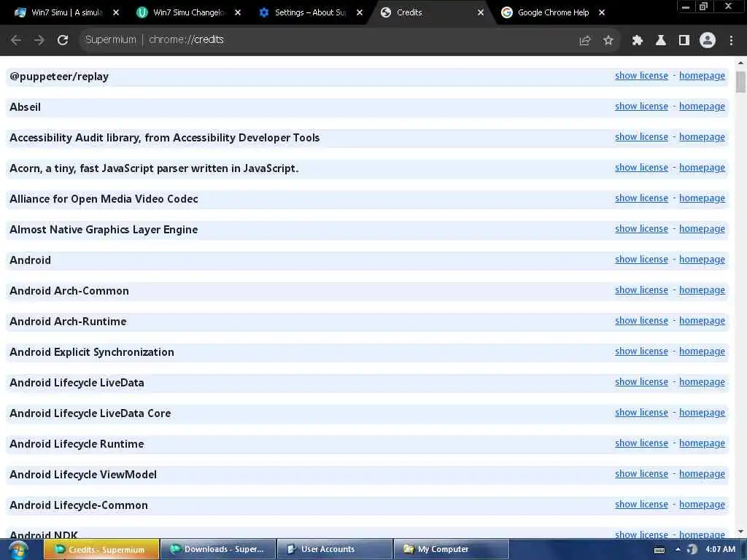Click the forward navigation arrow
Screen dimensions: 747x560
(39, 40)
